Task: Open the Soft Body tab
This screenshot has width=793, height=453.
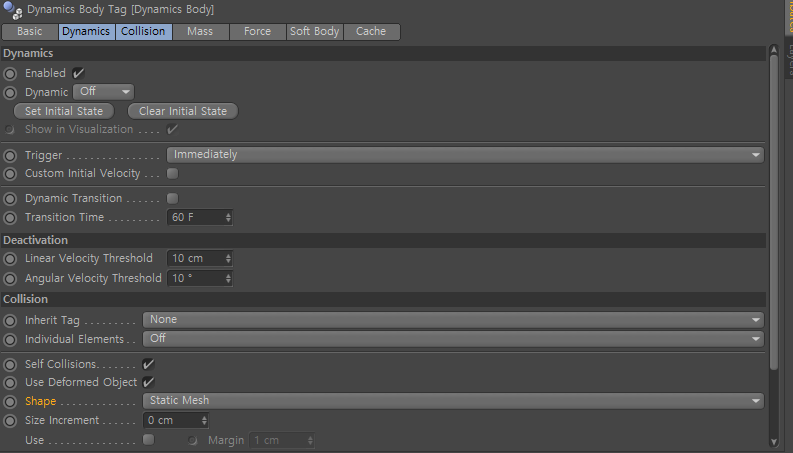Action: point(315,31)
